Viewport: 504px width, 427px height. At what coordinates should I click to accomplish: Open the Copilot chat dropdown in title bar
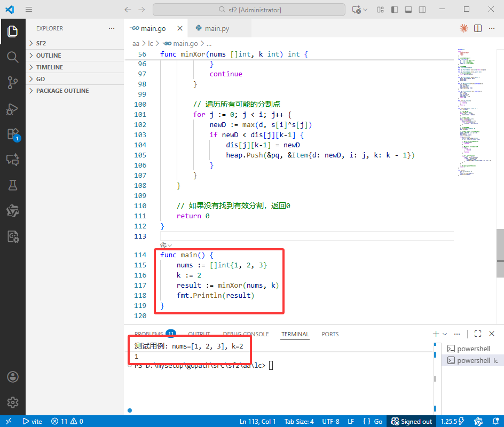click(366, 10)
